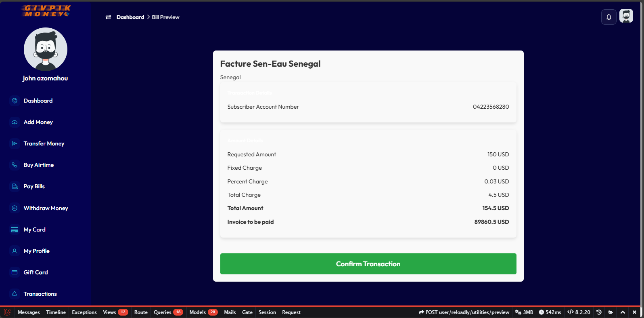Image resolution: width=644 pixels, height=318 pixels.
Task: Click john azomahou profile picture
Action: [x=46, y=49]
